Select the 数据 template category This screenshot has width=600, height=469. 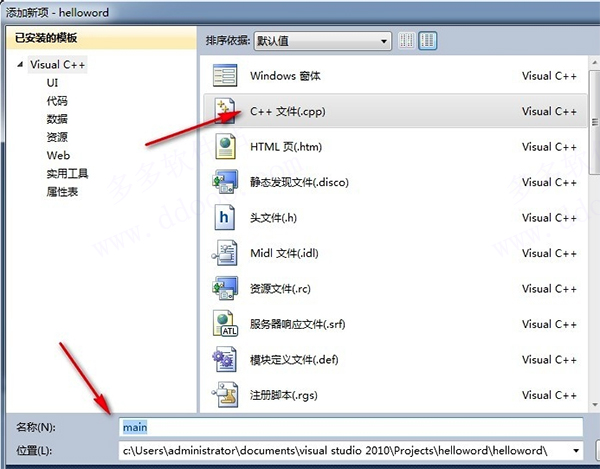click(x=57, y=119)
